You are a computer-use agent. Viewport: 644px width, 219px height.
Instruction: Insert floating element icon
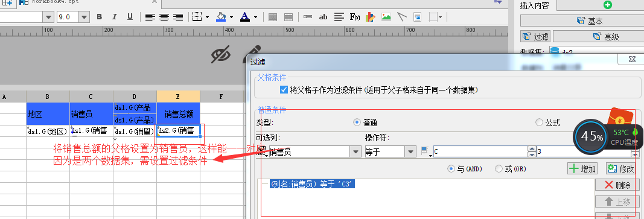433,17
